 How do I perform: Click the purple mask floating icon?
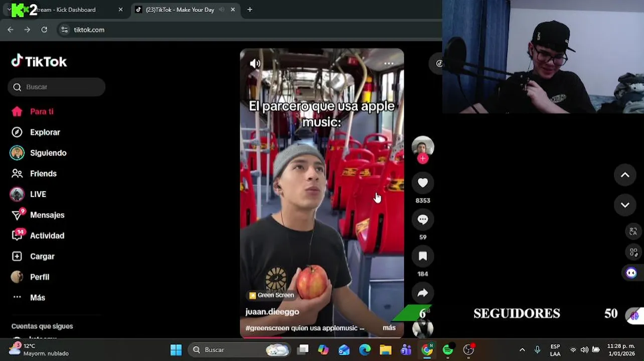[x=631, y=273]
